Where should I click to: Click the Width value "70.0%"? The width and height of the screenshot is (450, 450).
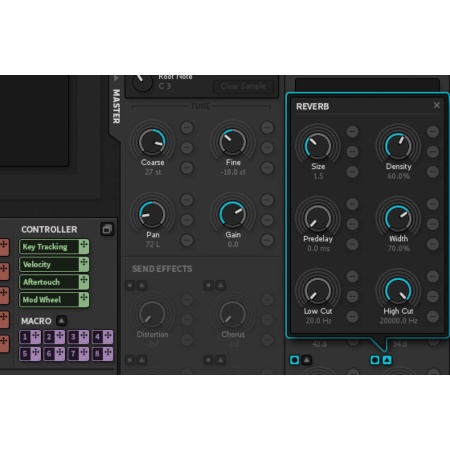click(x=399, y=248)
